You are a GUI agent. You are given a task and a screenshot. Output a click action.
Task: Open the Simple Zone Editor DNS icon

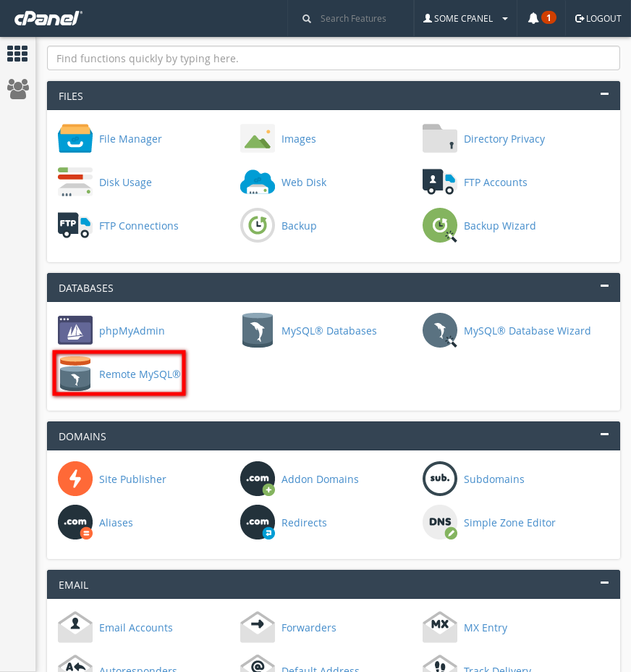440,522
